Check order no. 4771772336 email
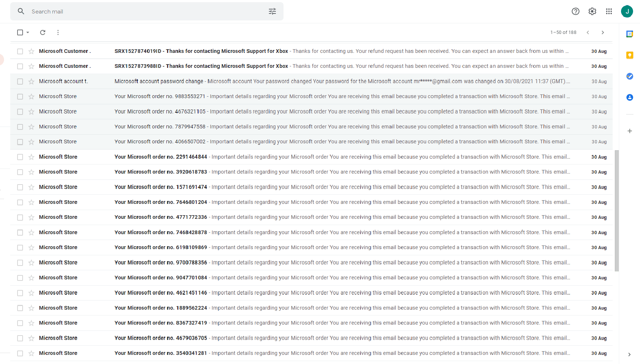This screenshot has width=640, height=364. click(x=20, y=217)
